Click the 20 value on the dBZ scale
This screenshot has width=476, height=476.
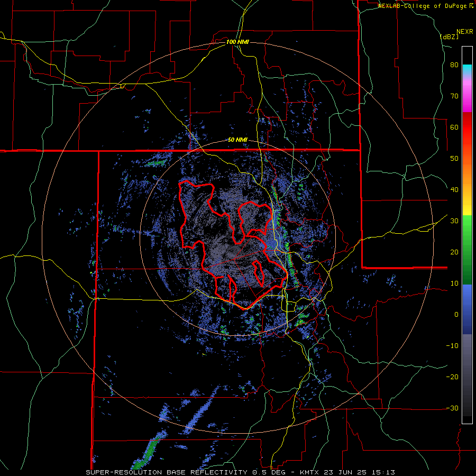tap(454, 252)
